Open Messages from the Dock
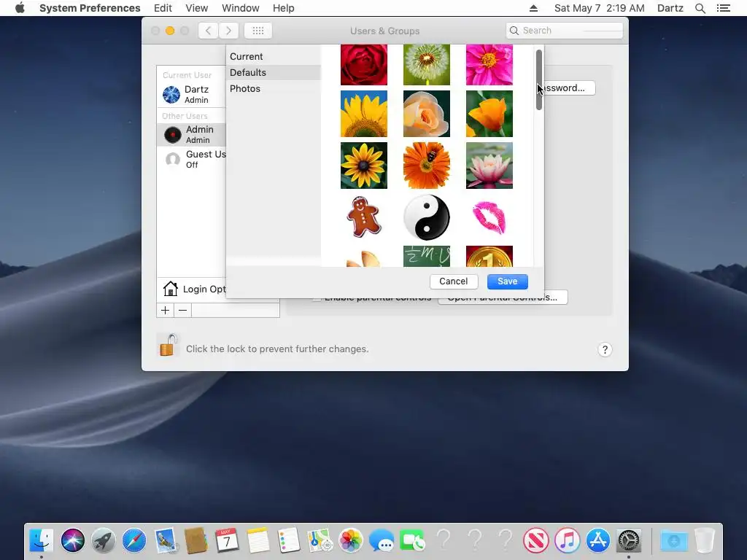 tap(382, 541)
